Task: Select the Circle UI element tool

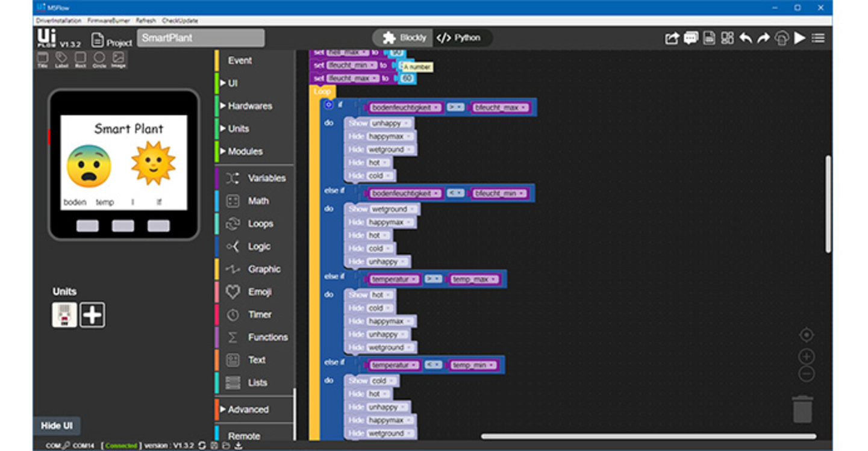Action: click(x=99, y=59)
